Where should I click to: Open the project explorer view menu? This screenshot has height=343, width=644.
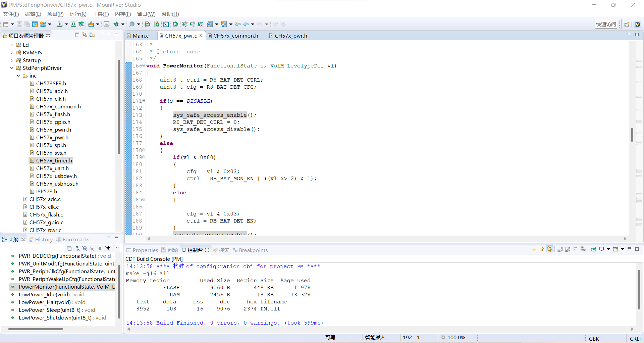[x=102, y=34]
